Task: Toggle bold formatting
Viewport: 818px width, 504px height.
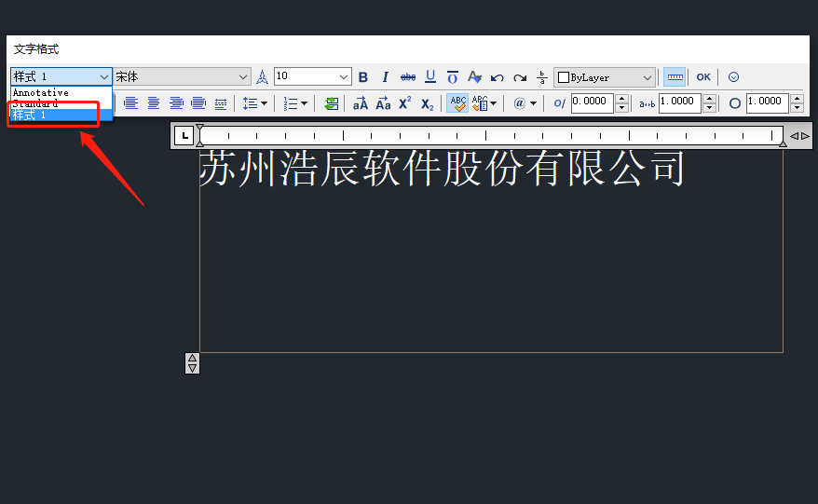Action: 363,77
